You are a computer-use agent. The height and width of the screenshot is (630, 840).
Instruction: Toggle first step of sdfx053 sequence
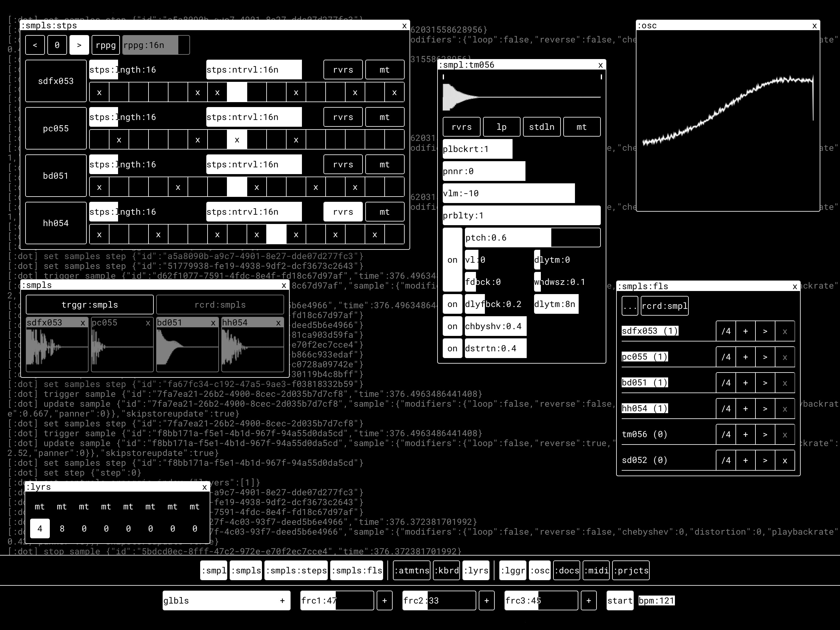click(x=99, y=92)
